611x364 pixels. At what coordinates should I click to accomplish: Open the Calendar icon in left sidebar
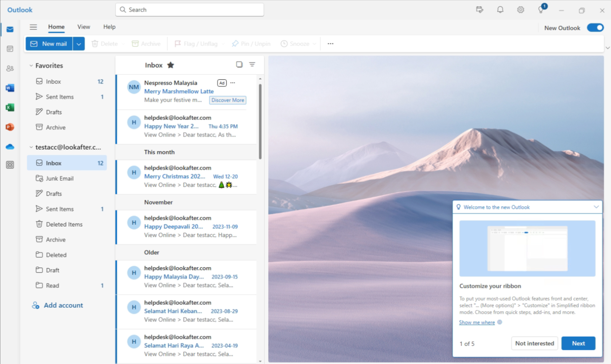point(10,49)
